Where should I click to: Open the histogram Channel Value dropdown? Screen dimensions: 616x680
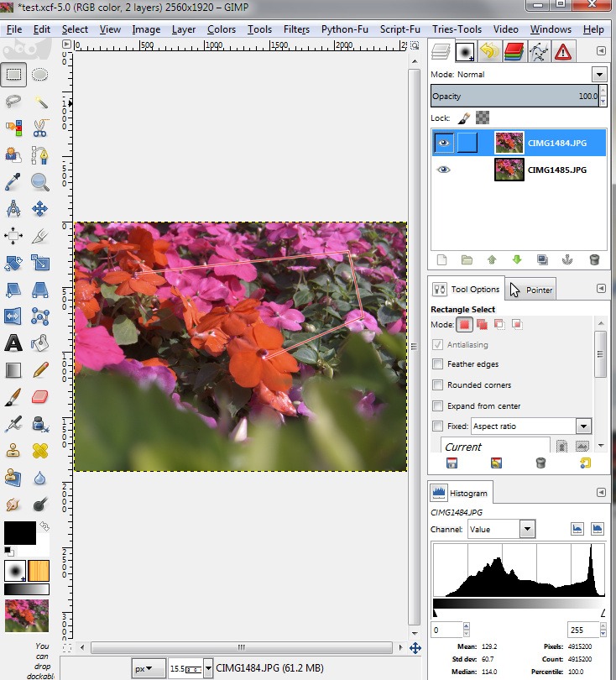point(527,529)
